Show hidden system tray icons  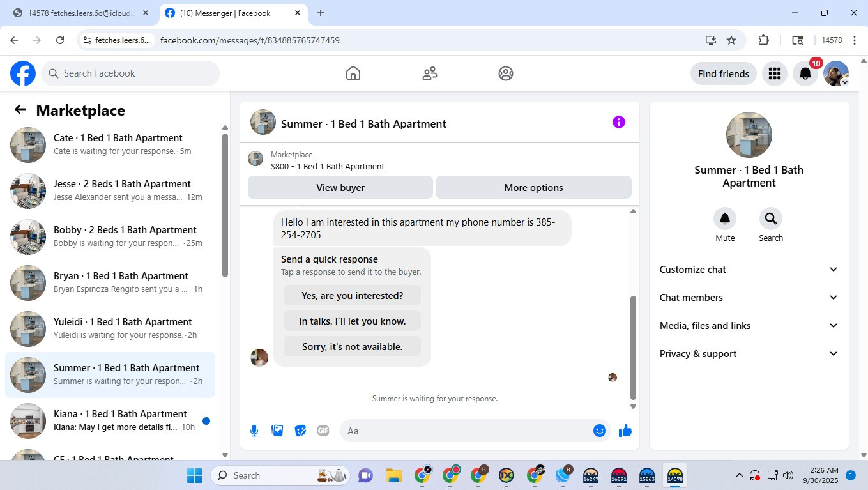(739, 475)
